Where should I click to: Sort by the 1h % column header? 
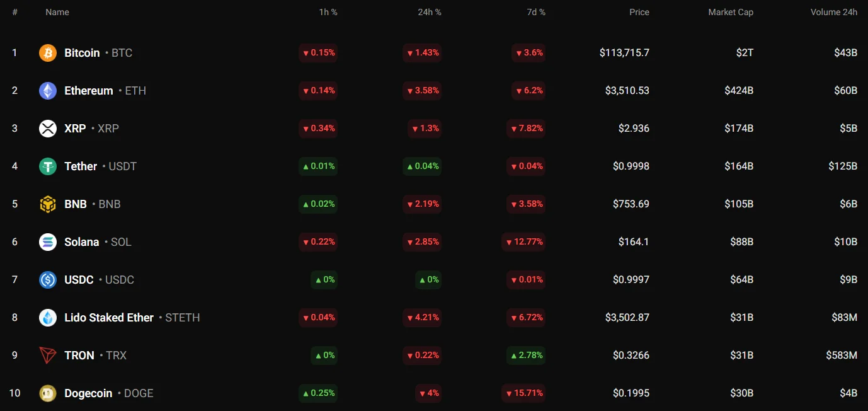pos(328,12)
